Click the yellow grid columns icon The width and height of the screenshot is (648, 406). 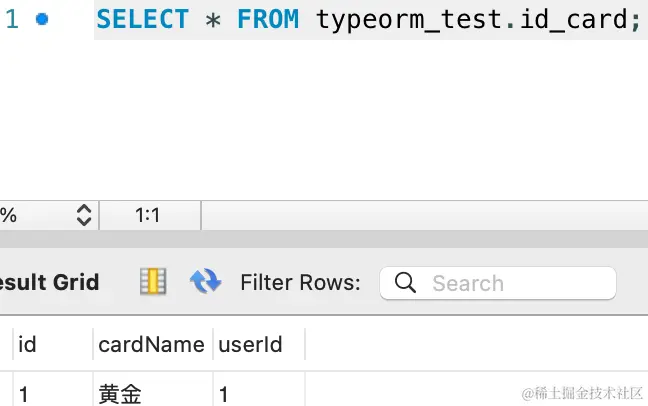(x=153, y=282)
